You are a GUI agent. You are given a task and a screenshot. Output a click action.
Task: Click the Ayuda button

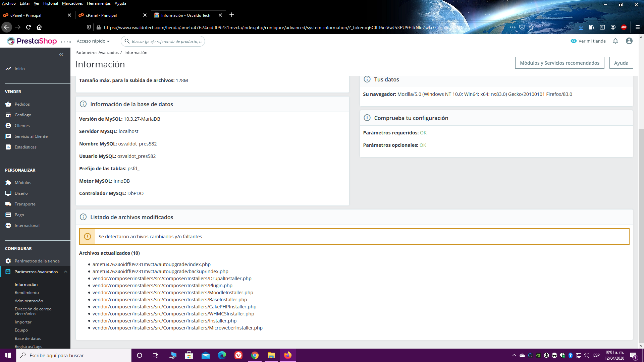621,63
